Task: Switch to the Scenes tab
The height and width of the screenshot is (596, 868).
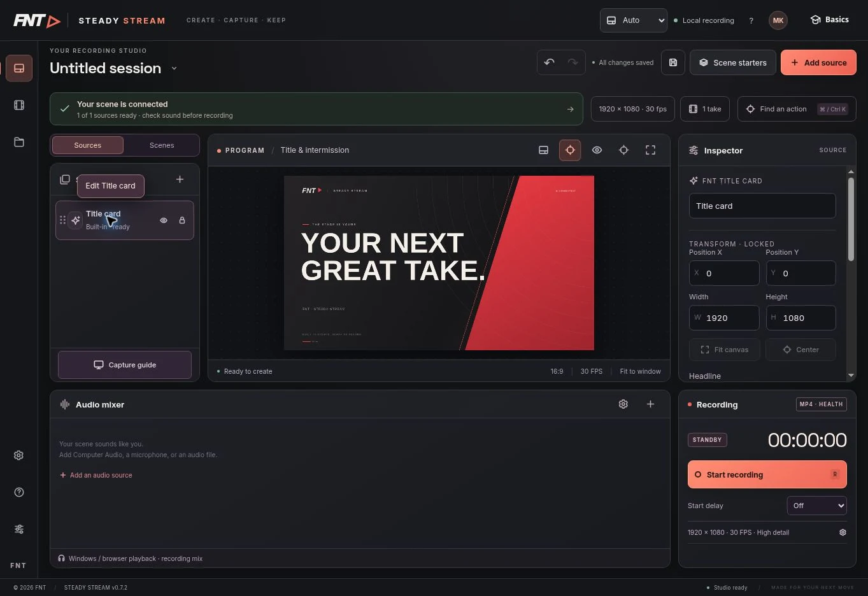Action: click(162, 145)
